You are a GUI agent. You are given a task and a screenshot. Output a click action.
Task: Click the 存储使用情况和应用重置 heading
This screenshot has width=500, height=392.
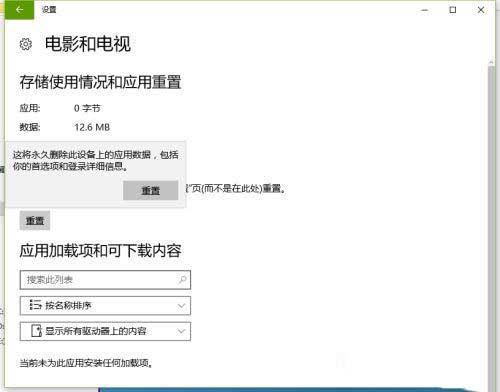(x=100, y=82)
